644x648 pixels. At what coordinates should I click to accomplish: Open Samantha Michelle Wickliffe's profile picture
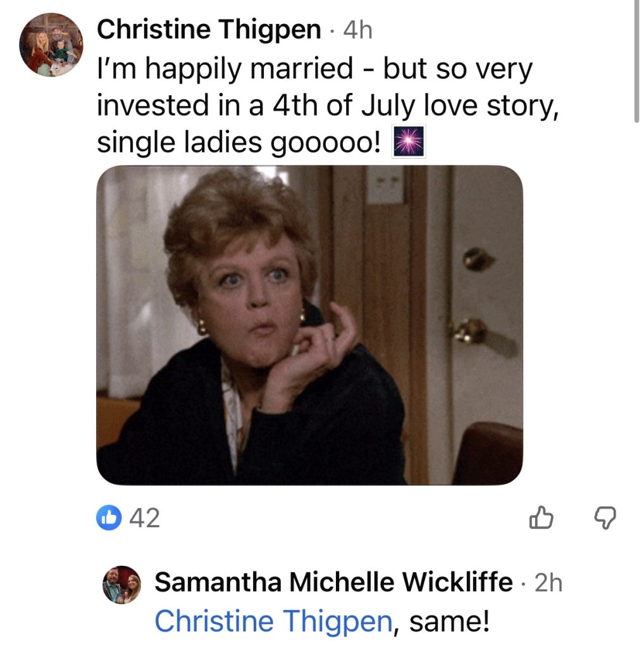tap(121, 584)
